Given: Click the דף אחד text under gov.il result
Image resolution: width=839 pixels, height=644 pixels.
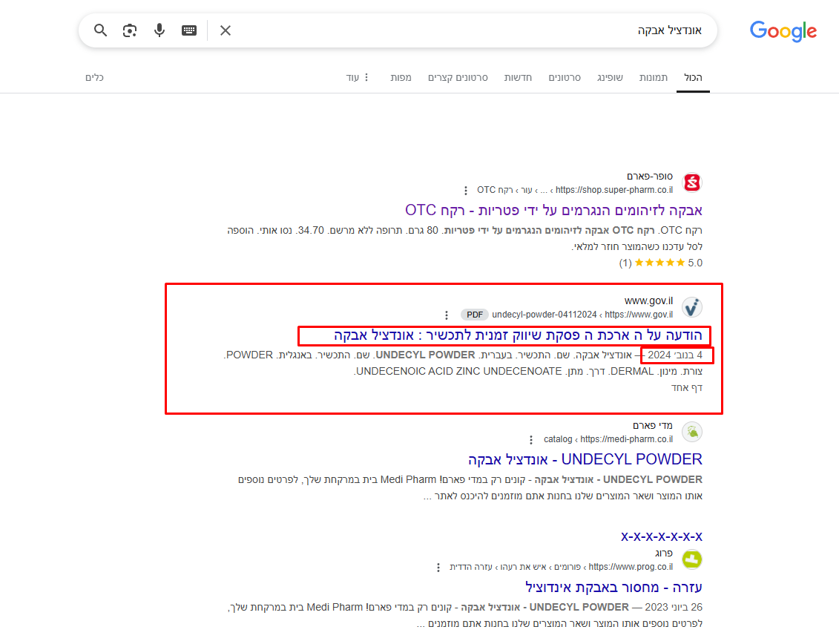Looking at the screenshot, I should click(686, 387).
